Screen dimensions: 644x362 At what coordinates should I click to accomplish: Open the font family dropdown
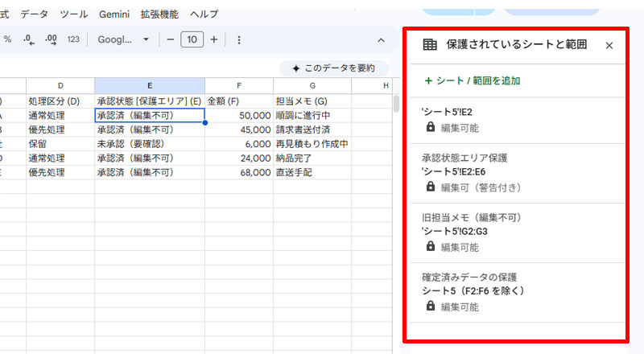point(123,39)
